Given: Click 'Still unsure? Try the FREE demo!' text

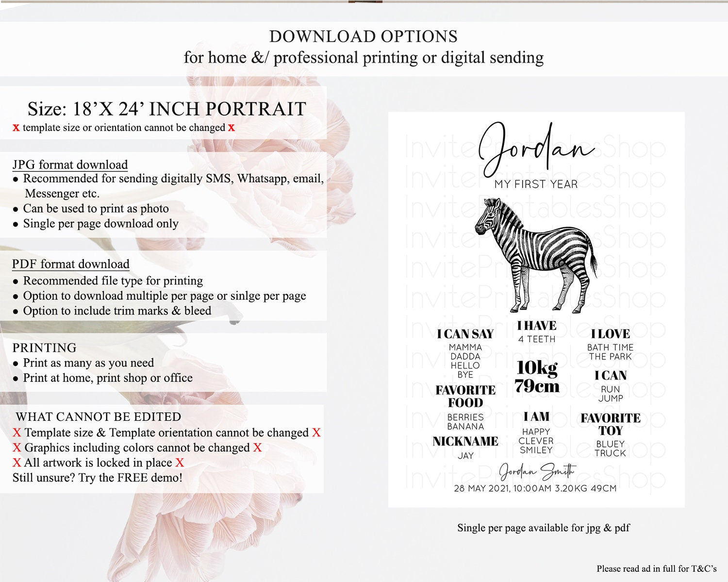Looking at the screenshot, I should pyautogui.click(x=98, y=478).
